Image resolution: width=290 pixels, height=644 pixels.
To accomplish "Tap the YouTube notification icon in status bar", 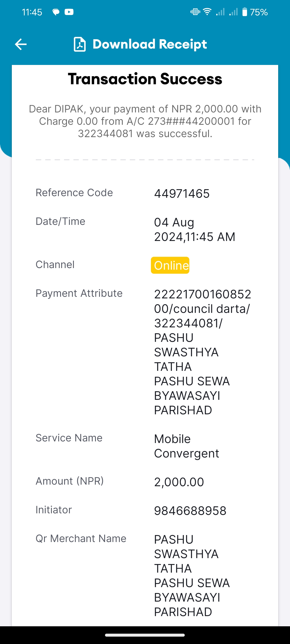I will pos(69,12).
